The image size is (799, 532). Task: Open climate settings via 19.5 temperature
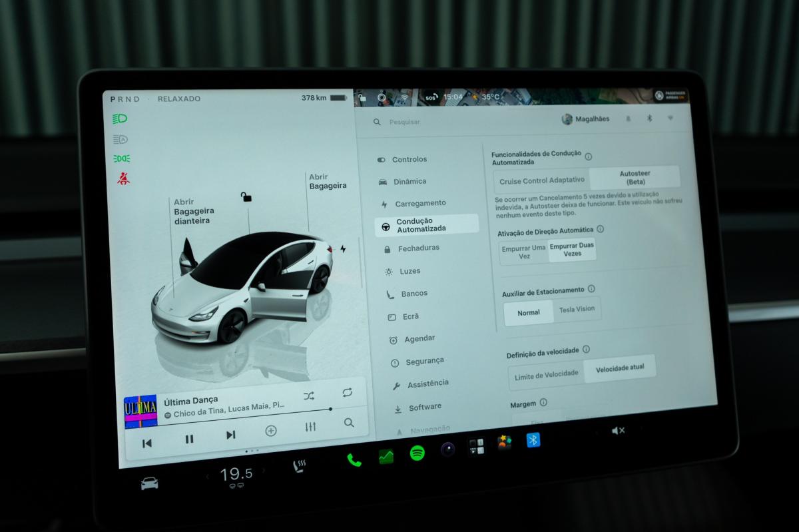tap(236, 474)
